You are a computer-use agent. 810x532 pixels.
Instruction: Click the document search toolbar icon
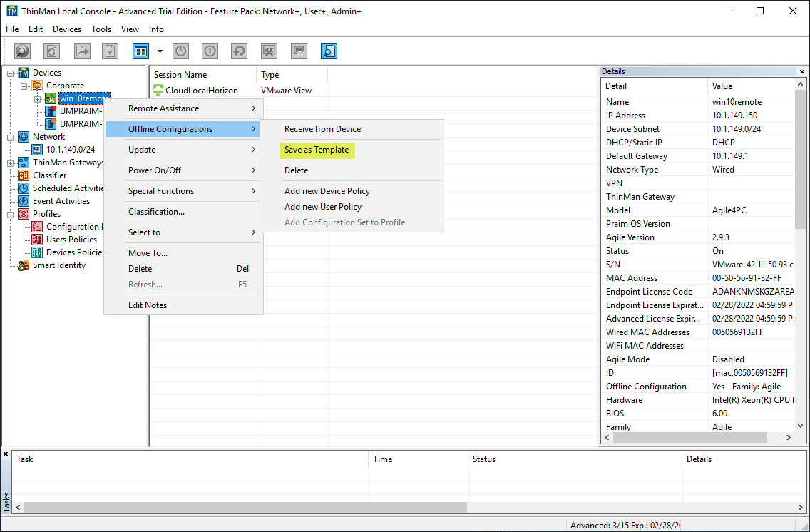pyautogui.click(x=329, y=51)
